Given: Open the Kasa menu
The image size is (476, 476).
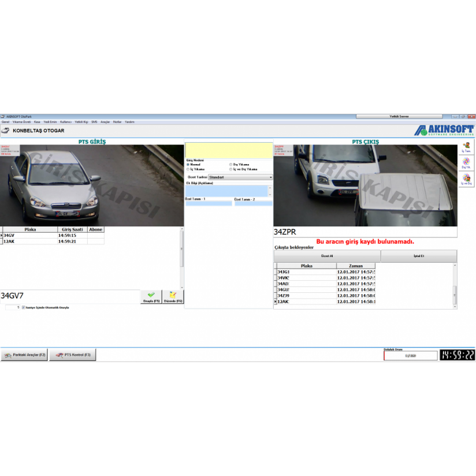Looking at the screenshot, I should [37, 122].
